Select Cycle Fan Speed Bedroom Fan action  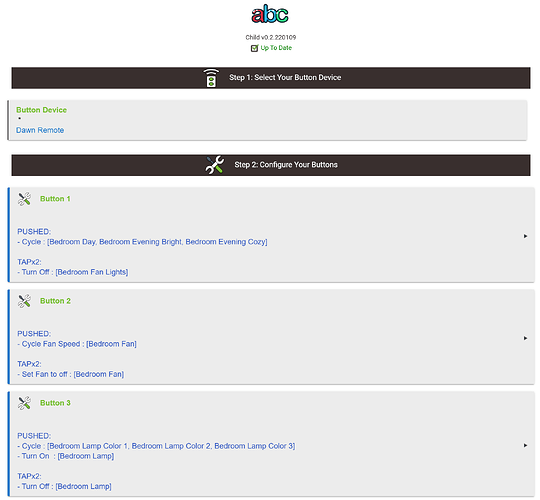point(77,344)
